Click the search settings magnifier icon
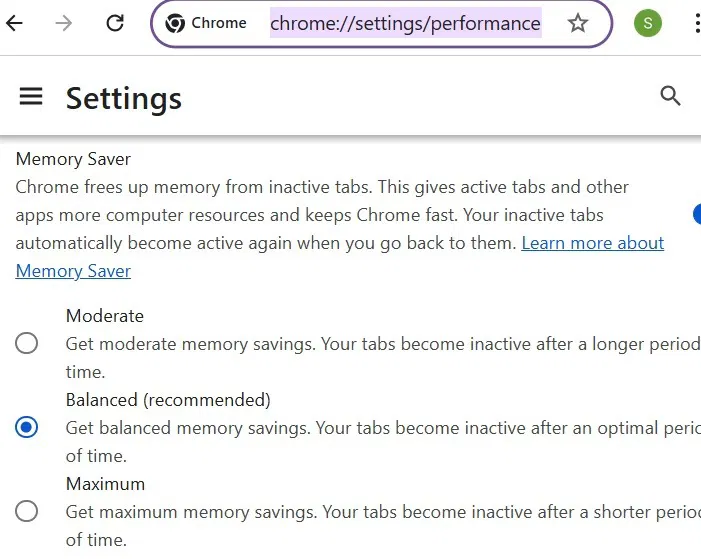 click(670, 96)
